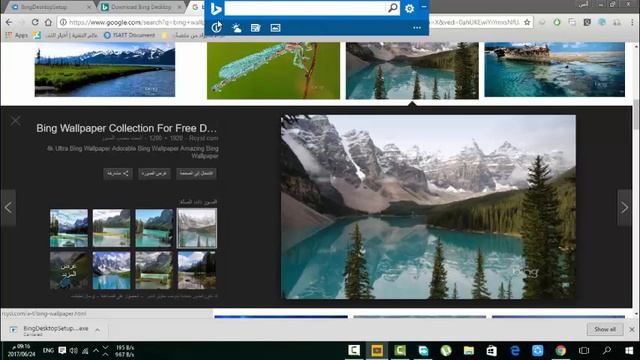Click Show all downloads
The image size is (640, 360).
(x=605, y=329)
